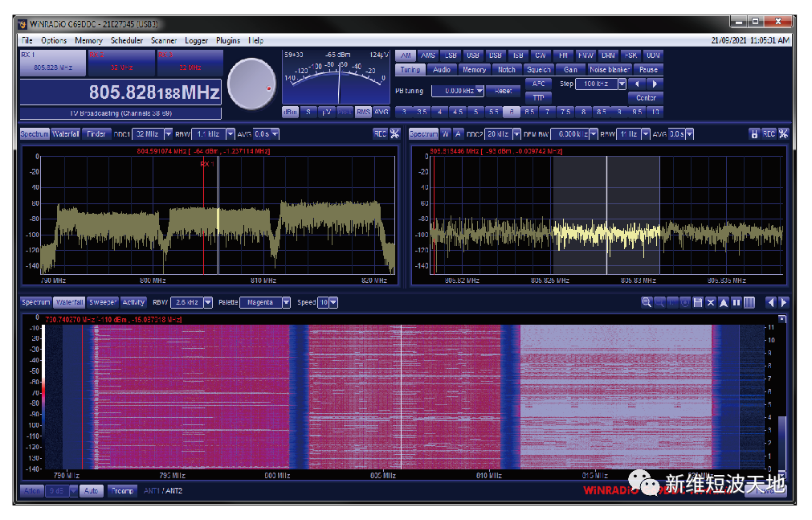Open the DDC1 bandwidth 32 MHz dropdown
Viewport: 812px width, 520px height.
coord(168,134)
